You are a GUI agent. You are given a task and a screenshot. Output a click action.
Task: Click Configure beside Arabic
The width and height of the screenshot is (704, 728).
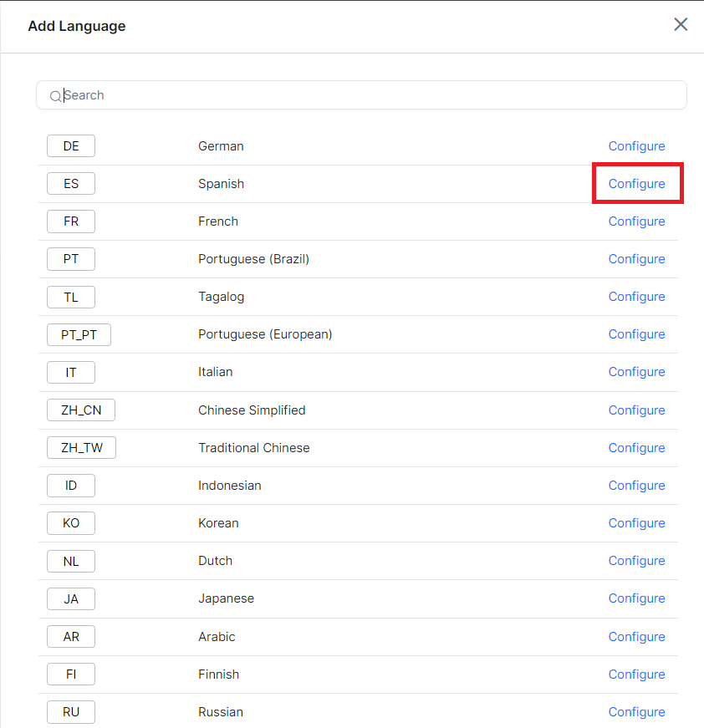tap(636, 637)
